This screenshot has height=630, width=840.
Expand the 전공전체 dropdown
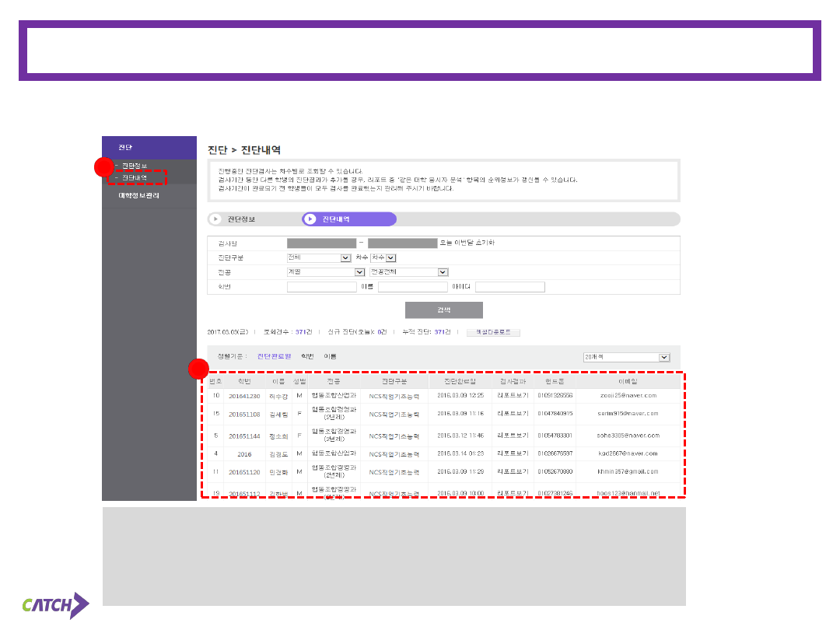(x=409, y=272)
